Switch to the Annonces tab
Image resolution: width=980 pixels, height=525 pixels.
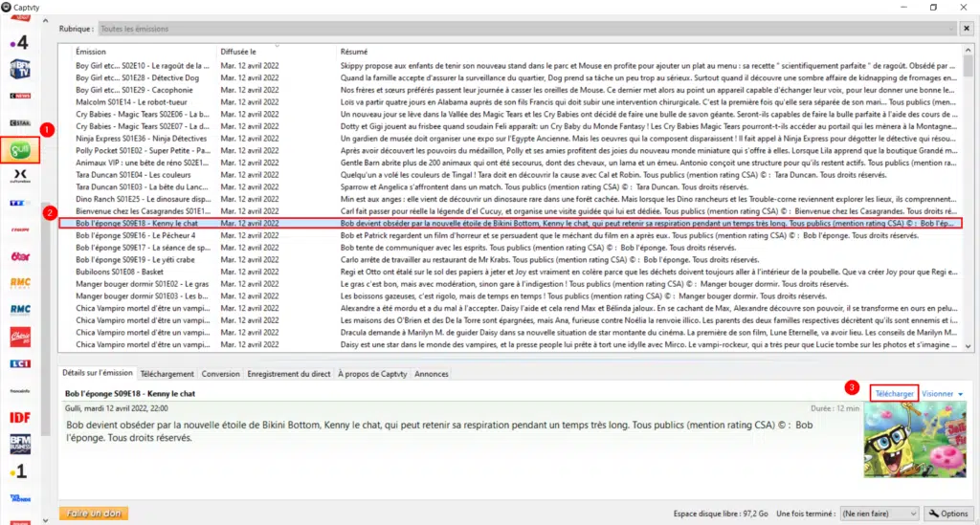pos(432,374)
